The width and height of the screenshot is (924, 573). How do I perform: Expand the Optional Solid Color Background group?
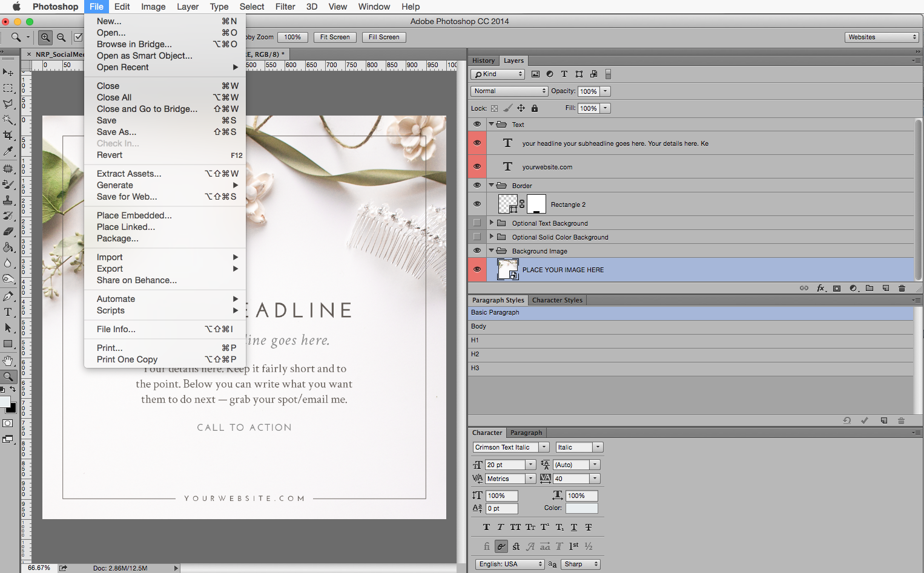pos(491,237)
